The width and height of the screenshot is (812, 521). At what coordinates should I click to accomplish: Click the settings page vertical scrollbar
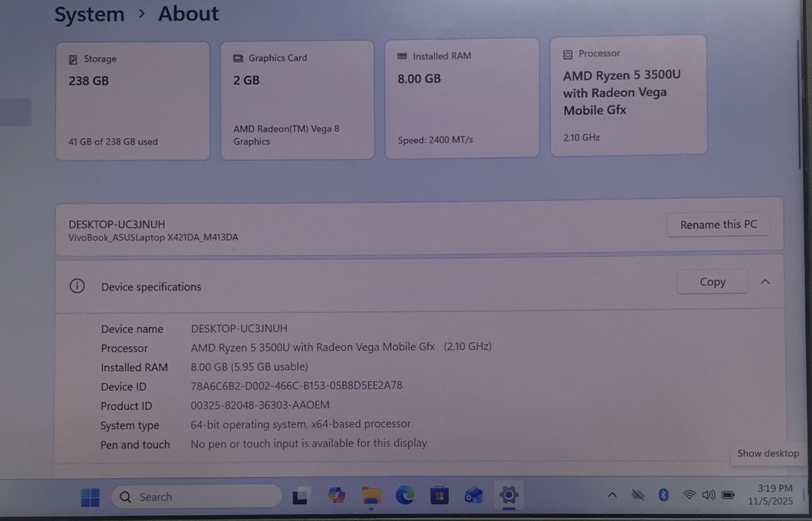pos(799,104)
